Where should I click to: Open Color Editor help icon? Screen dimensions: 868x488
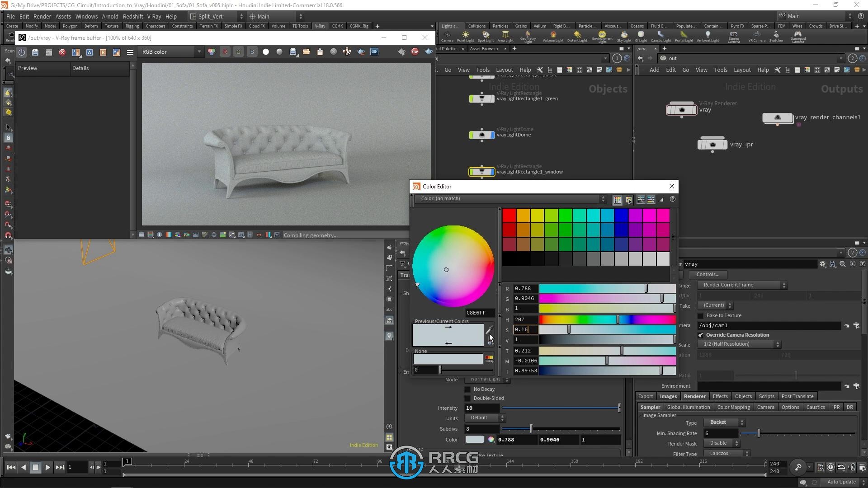tap(673, 199)
